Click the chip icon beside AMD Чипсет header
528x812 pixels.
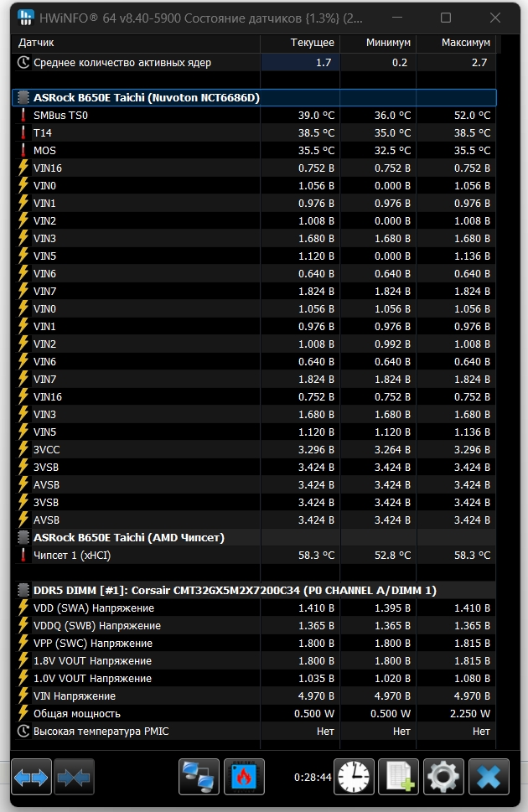23,537
